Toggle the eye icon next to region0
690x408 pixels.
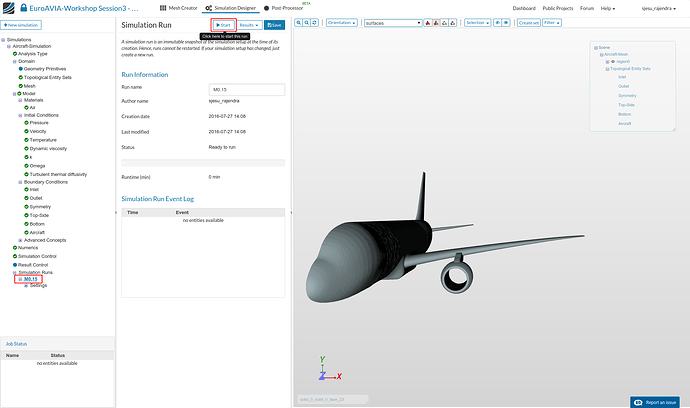coord(613,62)
